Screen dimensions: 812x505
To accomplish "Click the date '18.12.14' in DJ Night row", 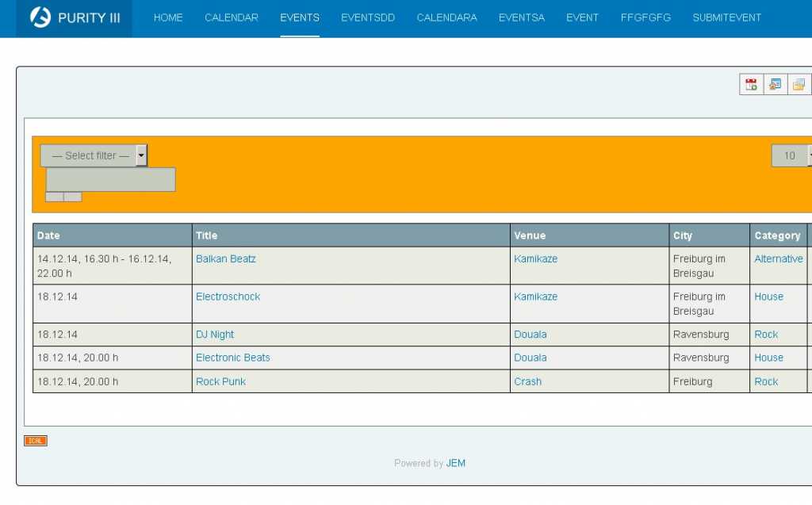I will point(57,335).
